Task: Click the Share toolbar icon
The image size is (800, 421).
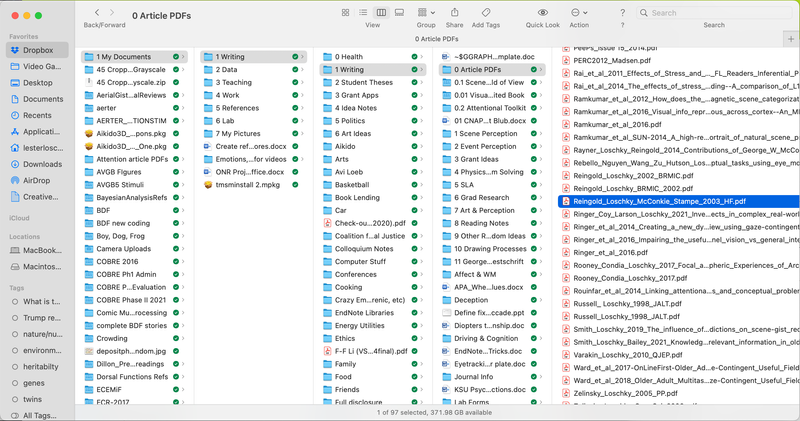Action: pos(455,13)
